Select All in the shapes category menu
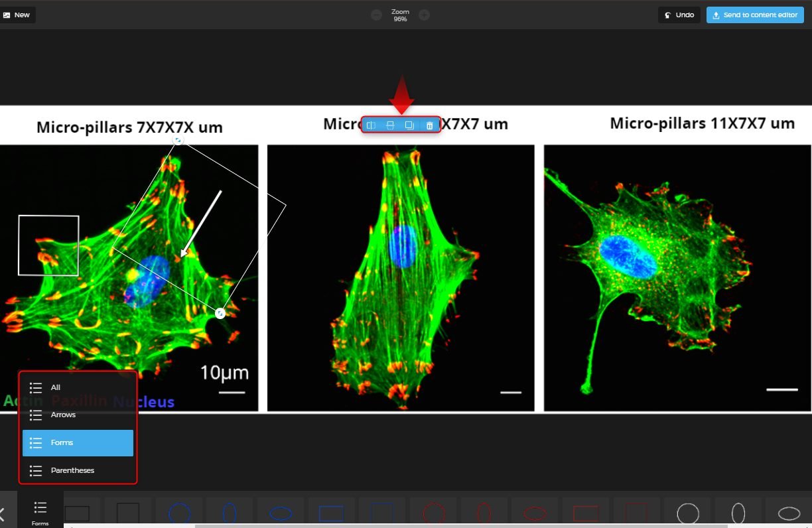Image resolution: width=812 pixels, height=528 pixels. click(x=78, y=387)
